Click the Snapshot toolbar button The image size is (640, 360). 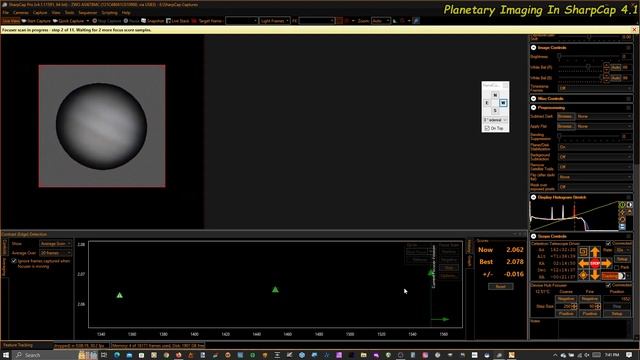pyautogui.click(x=153, y=21)
